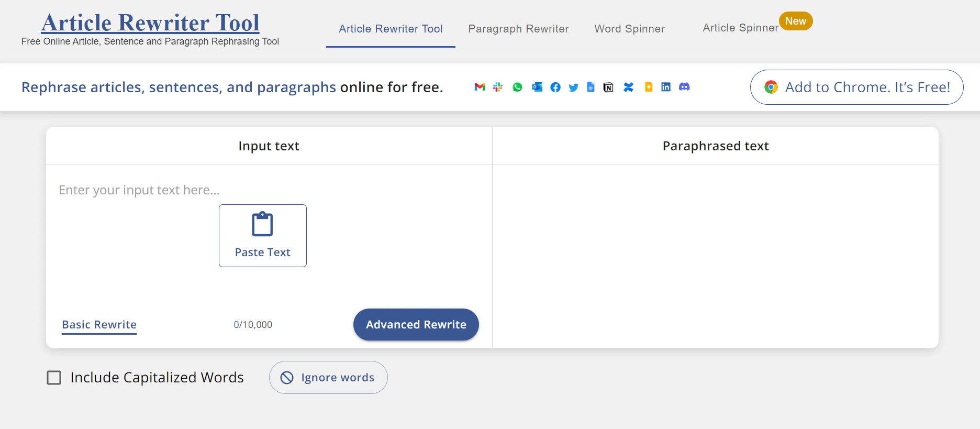Open the Paragraph Rewriter tab
980x429 pixels.
tap(518, 29)
